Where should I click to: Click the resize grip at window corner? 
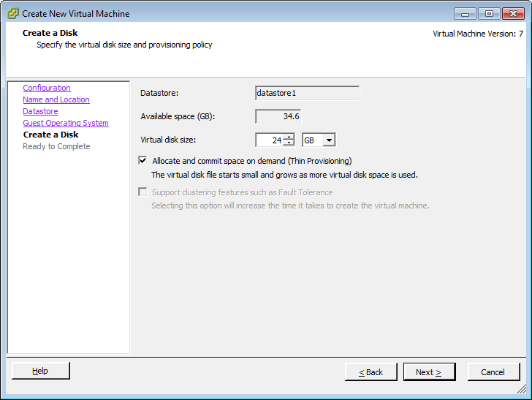[x=522, y=389]
